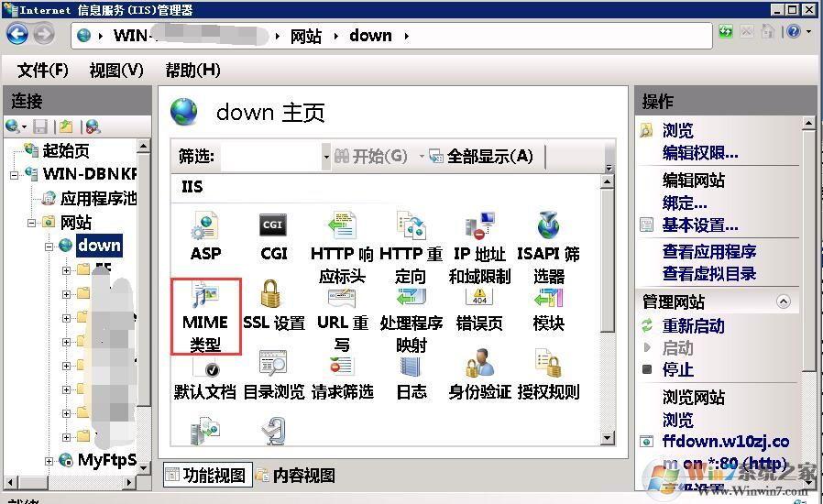The height and width of the screenshot is (504, 823).
Task: Open 处理程序映射 feature
Action: tap(411, 319)
